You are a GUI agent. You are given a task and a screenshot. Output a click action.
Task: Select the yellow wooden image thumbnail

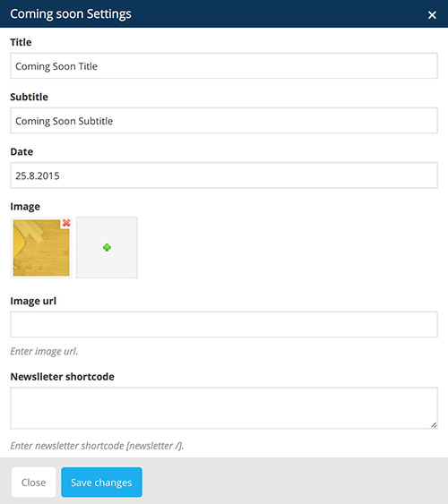41,247
